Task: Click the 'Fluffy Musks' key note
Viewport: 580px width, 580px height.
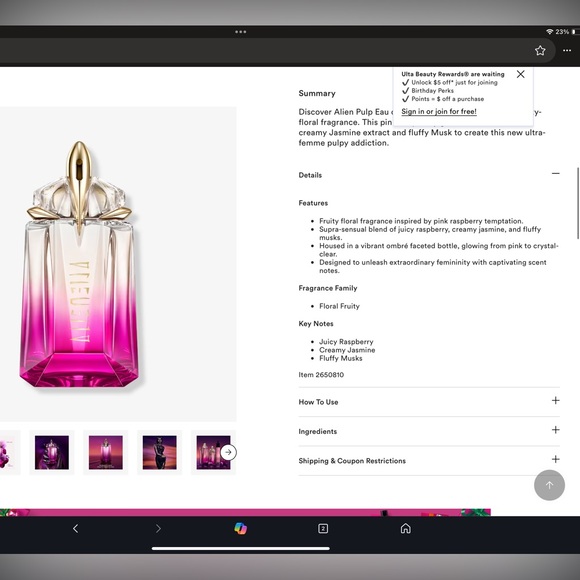Action: 341,358
